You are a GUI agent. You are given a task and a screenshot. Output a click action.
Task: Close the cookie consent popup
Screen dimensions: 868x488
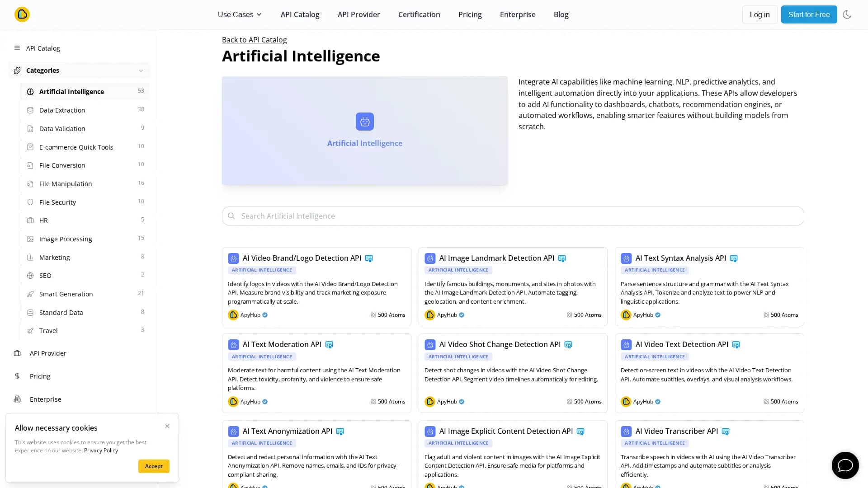tap(167, 426)
